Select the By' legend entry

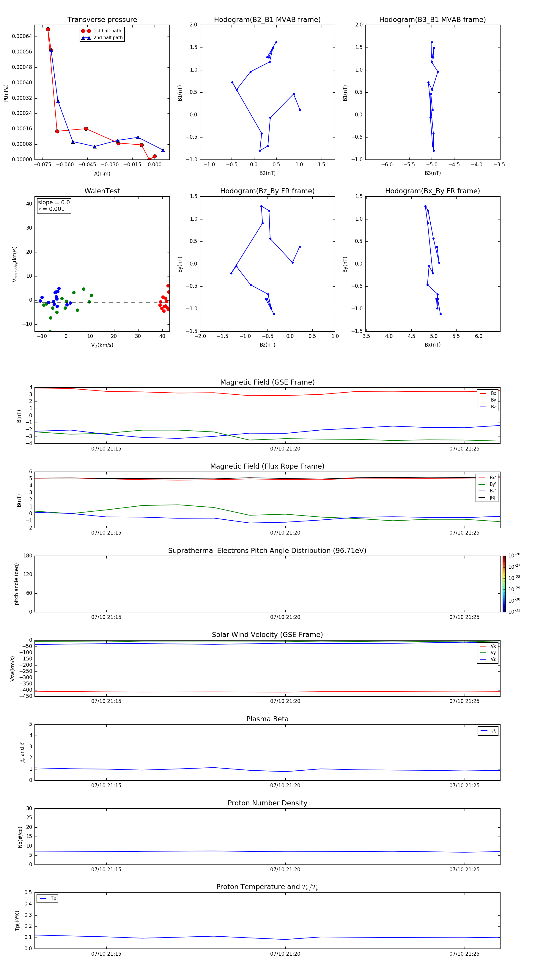[487, 484]
